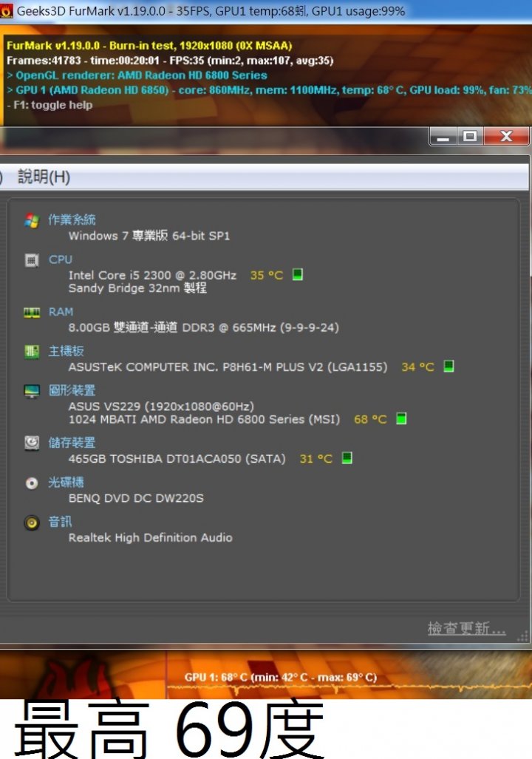Click the FurMark GPU 1 temperature graph readout
Image resolution: width=532 pixels, height=759 pixels.
tap(280, 677)
